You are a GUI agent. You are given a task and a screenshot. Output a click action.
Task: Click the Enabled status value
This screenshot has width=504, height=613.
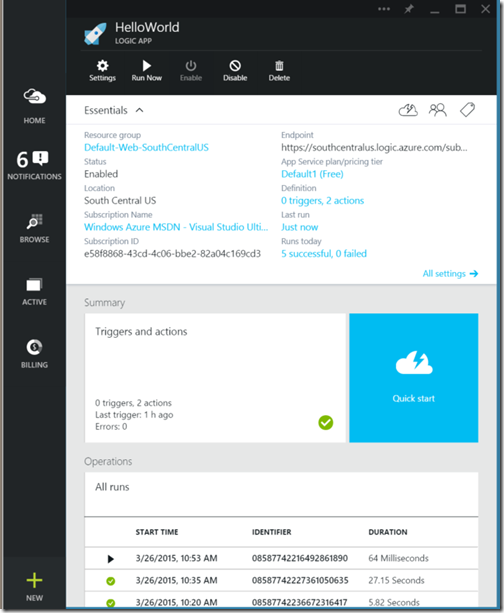coord(101,174)
